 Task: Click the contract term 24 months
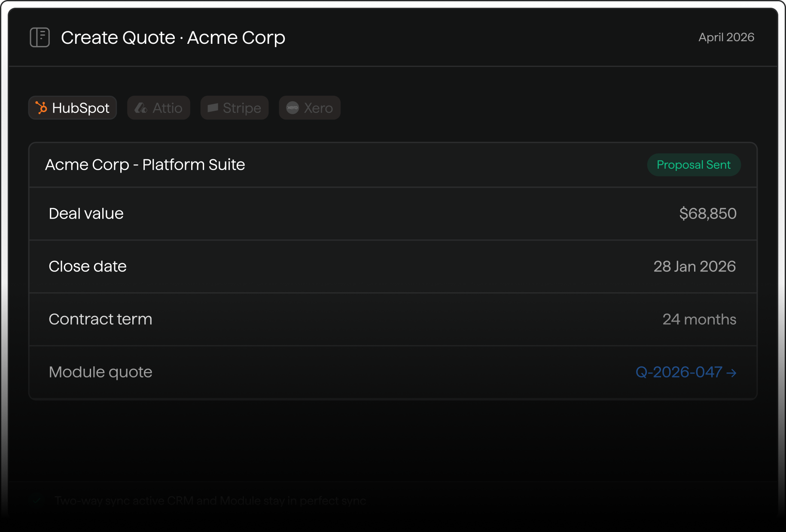click(x=700, y=319)
